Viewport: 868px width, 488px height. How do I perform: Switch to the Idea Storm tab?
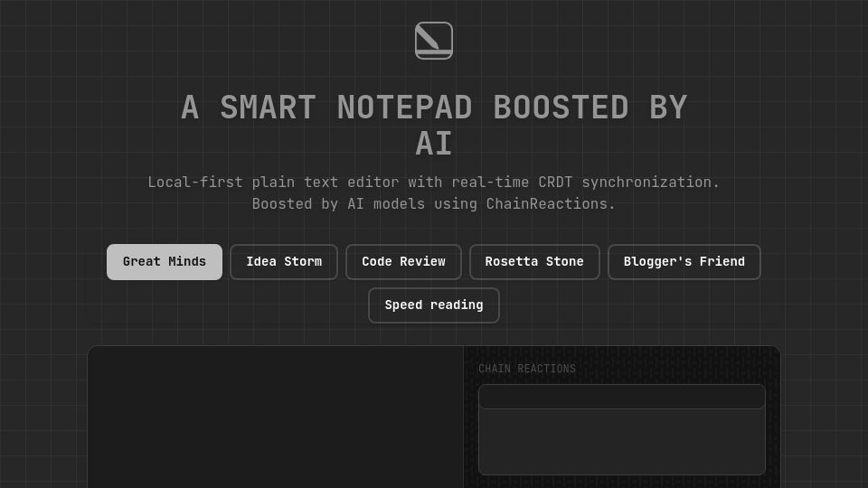284,262
